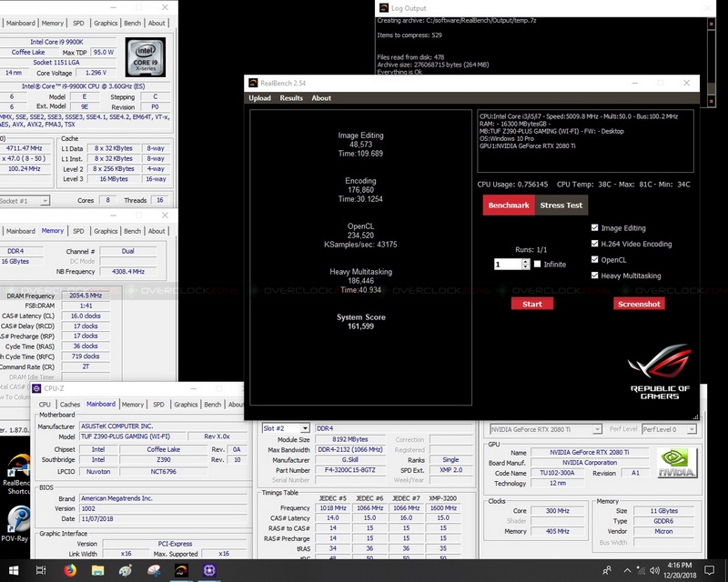Click the OpenCL KSamples/sec: 43175 text

[x=360, y=244]
